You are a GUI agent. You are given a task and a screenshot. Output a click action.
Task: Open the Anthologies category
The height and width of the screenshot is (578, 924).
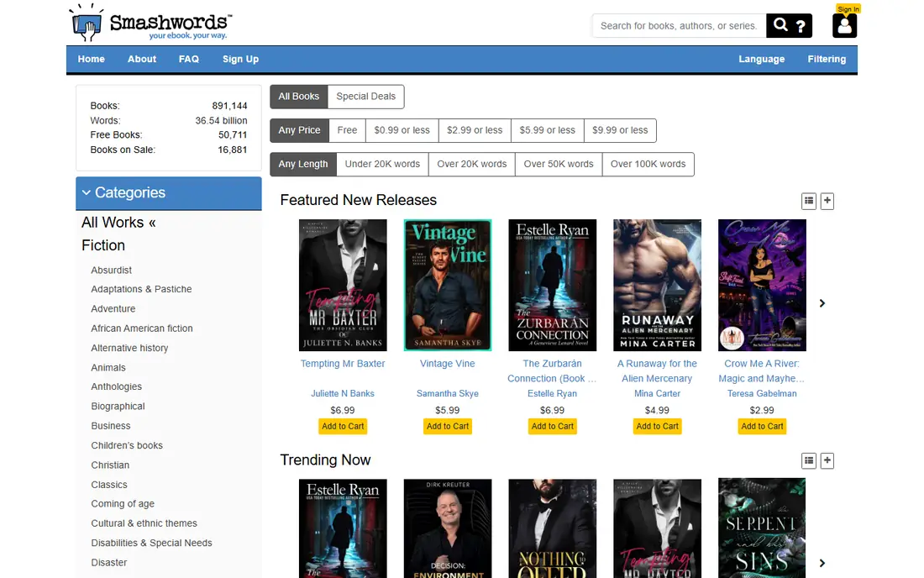click(117, 387)
